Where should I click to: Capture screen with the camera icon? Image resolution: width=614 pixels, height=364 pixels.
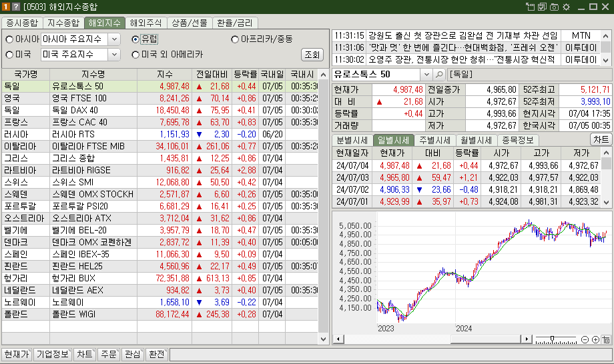click(554, 7)
